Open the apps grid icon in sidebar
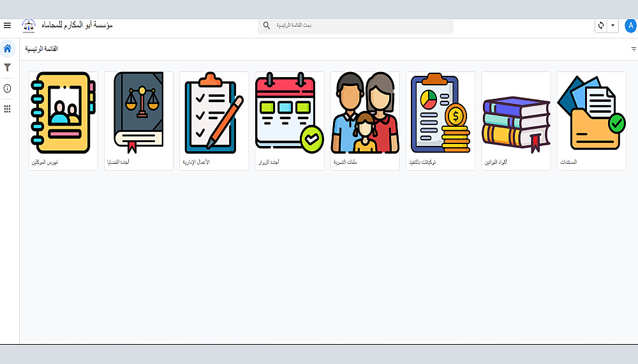 [x=7, y=109]
